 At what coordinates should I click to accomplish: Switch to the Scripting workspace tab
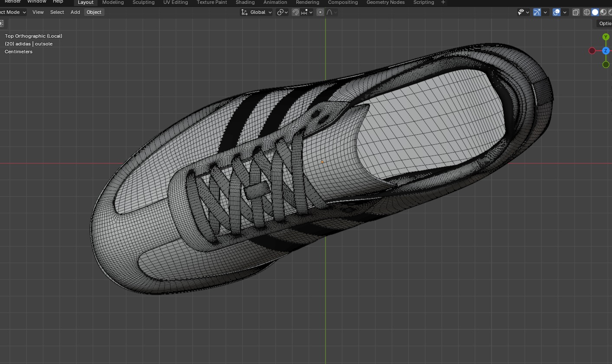pyautogui.click(x=423, y=3)
